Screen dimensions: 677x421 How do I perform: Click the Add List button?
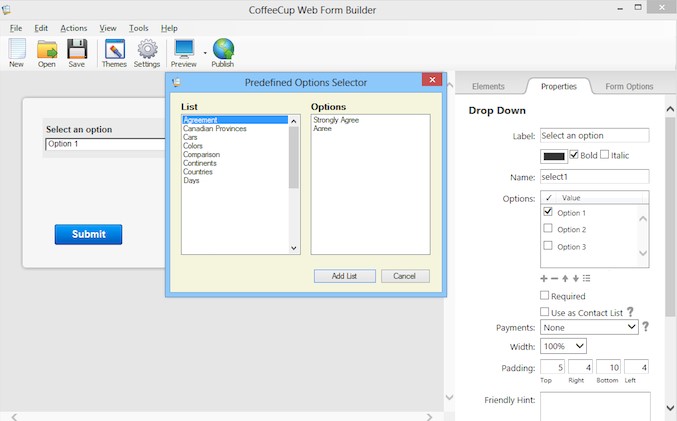pyautogui.click(x=345, y=276)
